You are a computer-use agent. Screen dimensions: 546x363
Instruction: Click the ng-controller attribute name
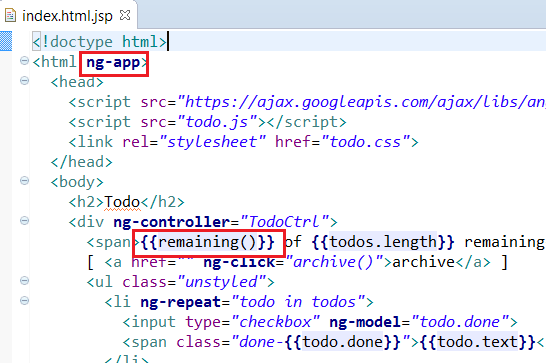pos(171,222)
